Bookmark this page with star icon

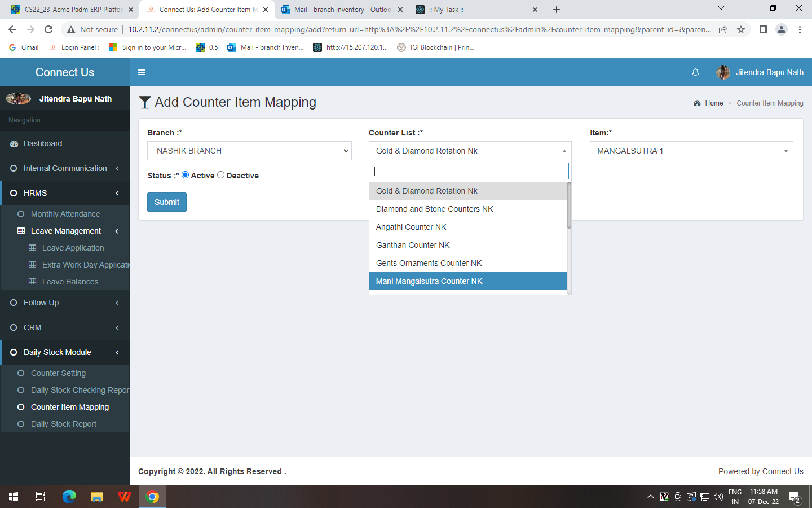tap(741, 29)
